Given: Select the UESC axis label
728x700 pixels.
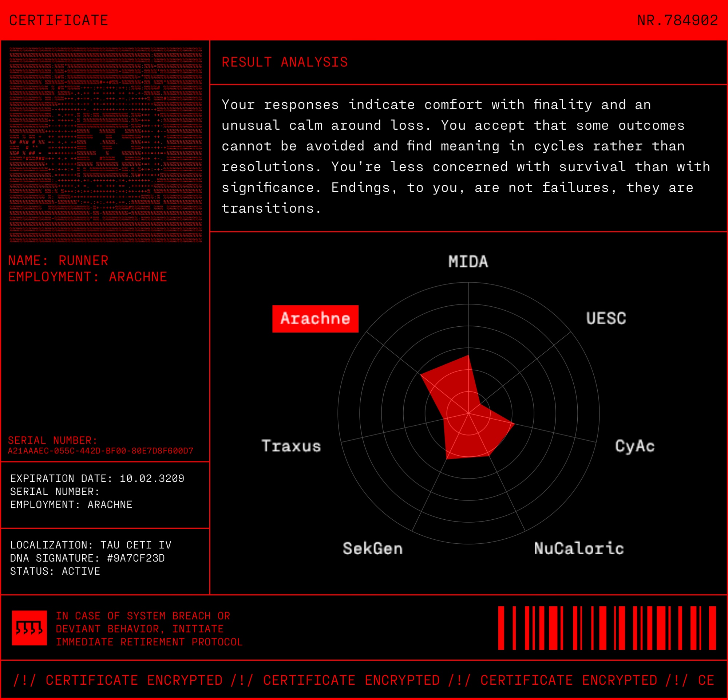Looking at the screenshot, I should pos(606,318).
